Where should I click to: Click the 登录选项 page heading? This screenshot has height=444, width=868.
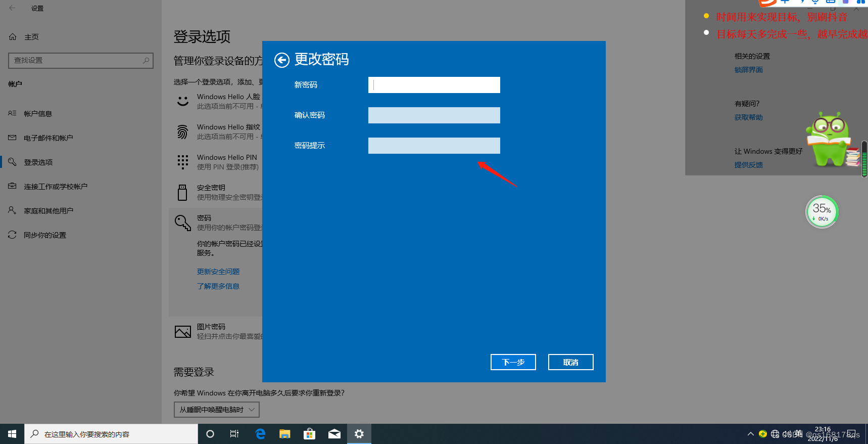202,36
